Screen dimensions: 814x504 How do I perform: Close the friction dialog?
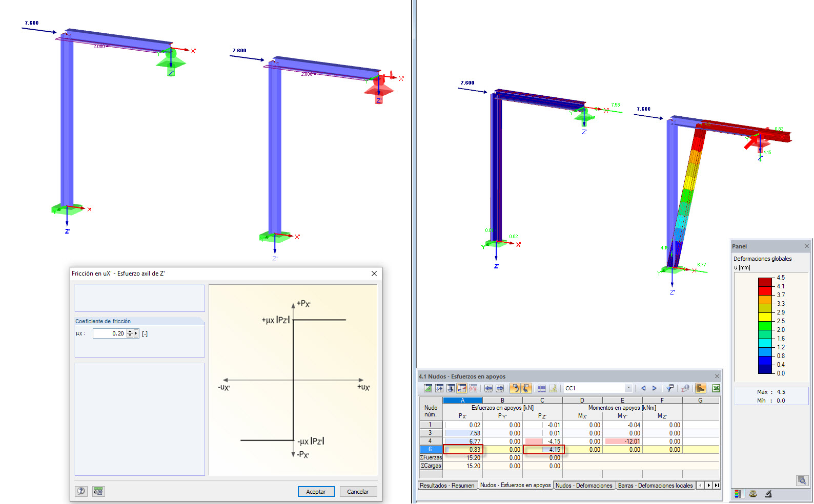click(x=374, y=274)
